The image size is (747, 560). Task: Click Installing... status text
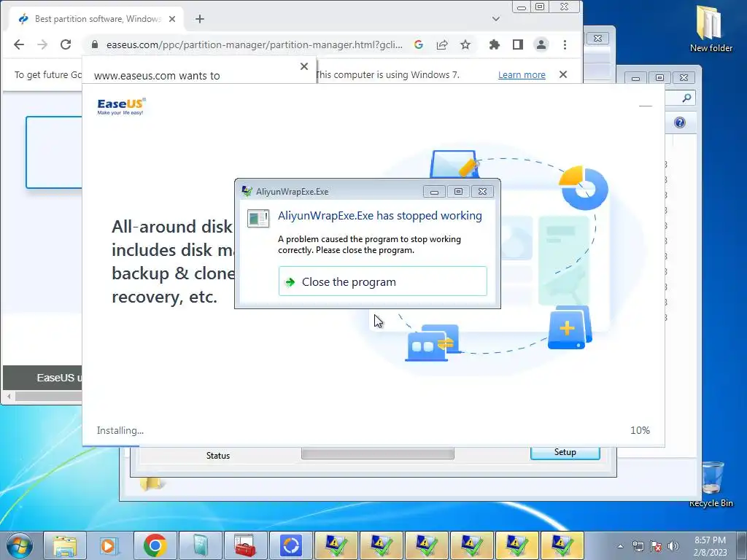click(x=120, y=430)
